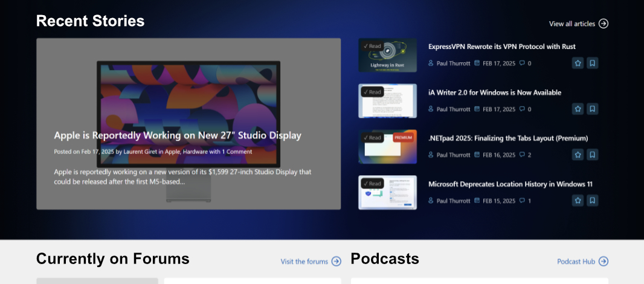
Task: Open the Lightway in Rust thumbnail
Action: click(387, 55)
